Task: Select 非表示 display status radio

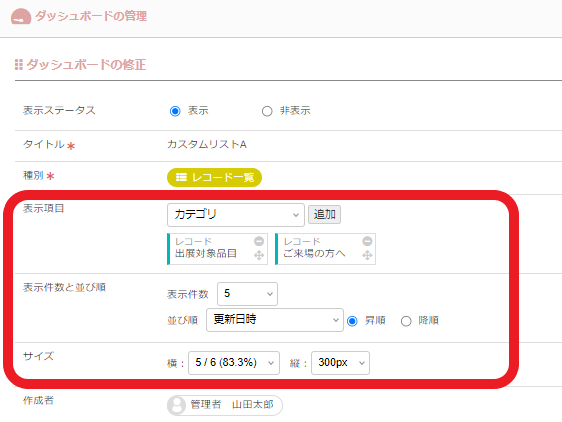Action: point(267,111)
